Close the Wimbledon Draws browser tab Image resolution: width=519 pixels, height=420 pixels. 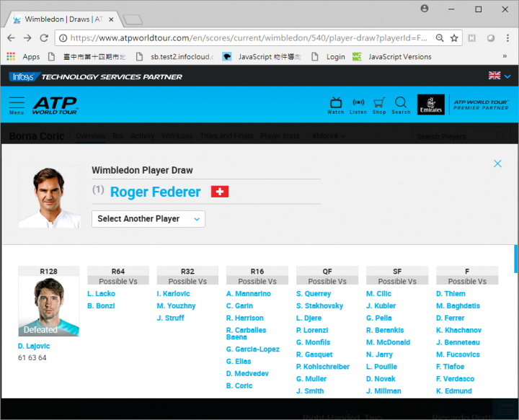(111, 19)
